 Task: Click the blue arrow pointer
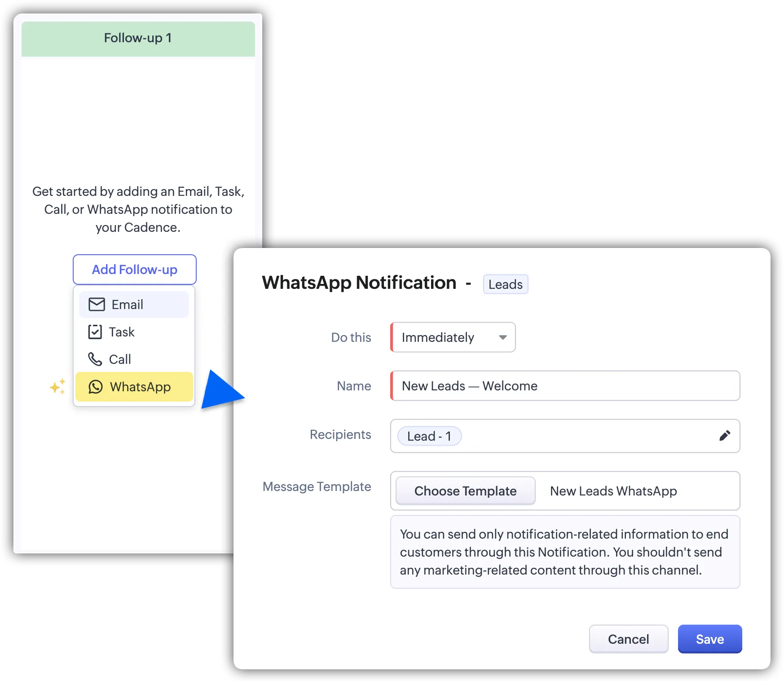click(221, 391)
